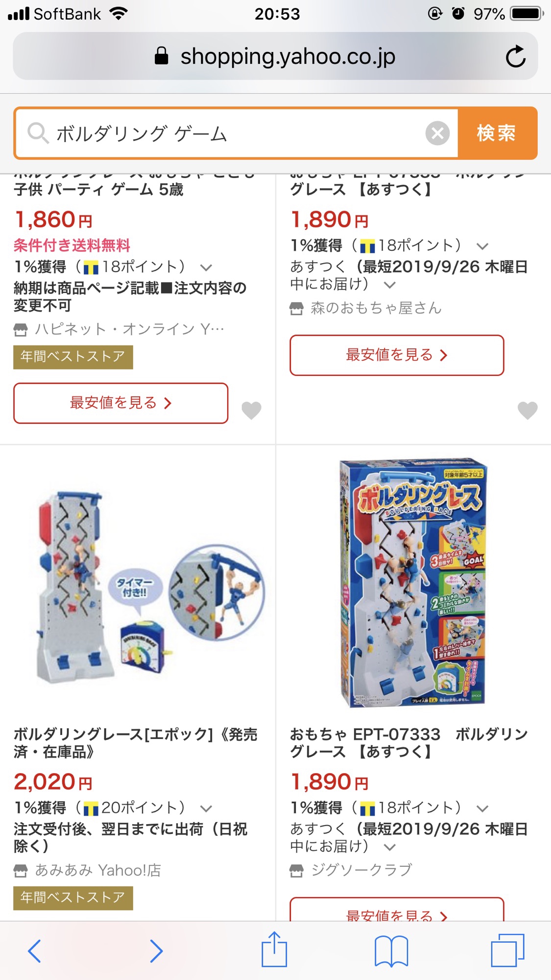The height and width of the screenshot is (980, 551).
Task: Tap the magnifying glass search icon
Action: coord(38,133)
